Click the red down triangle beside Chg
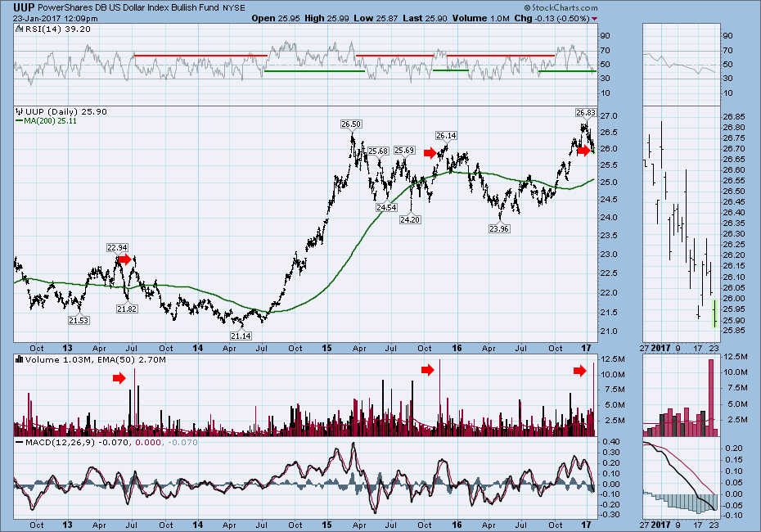761x532 pixels. click(x=595, y=19)
